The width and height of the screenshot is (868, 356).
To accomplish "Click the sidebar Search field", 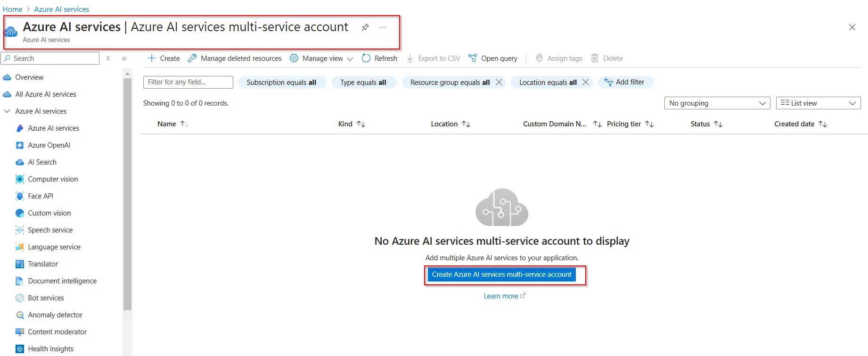I will 50,58.
